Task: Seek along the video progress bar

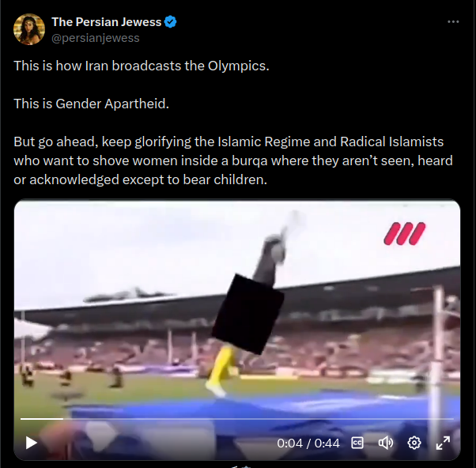Action: (237, 419)
